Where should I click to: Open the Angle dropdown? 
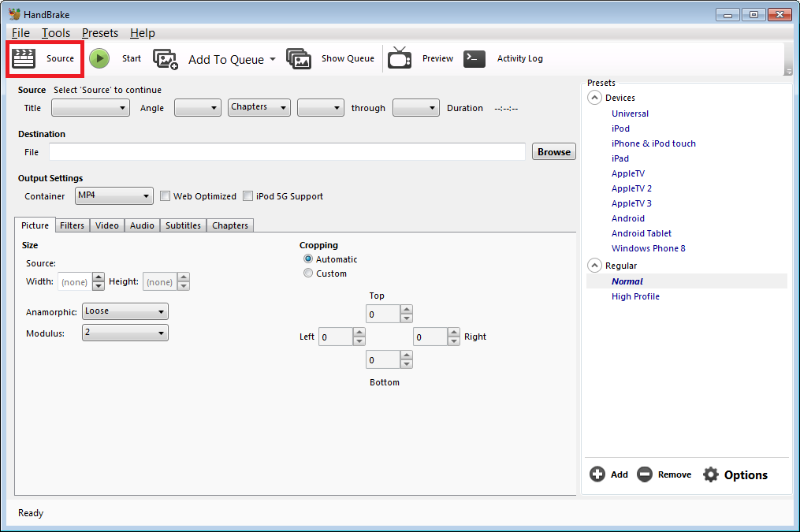click(198, 108)
